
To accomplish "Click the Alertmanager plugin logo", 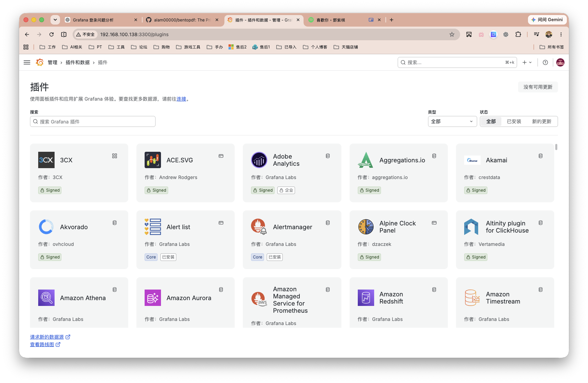I will point(259,227).
